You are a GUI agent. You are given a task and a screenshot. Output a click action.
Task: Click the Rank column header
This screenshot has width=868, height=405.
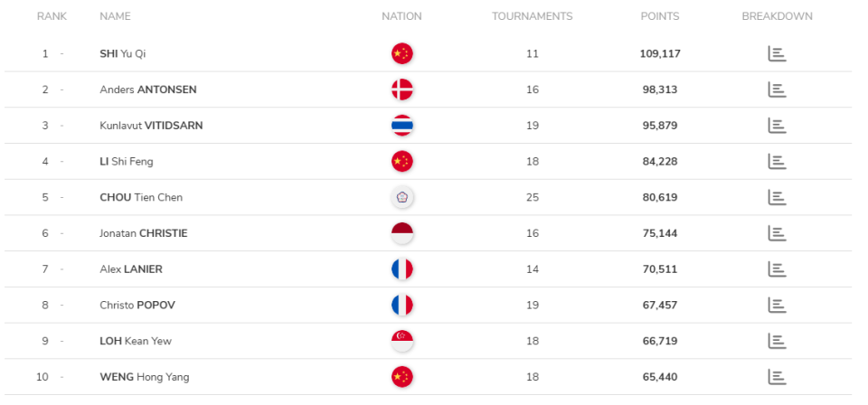[x=52, y=16]
